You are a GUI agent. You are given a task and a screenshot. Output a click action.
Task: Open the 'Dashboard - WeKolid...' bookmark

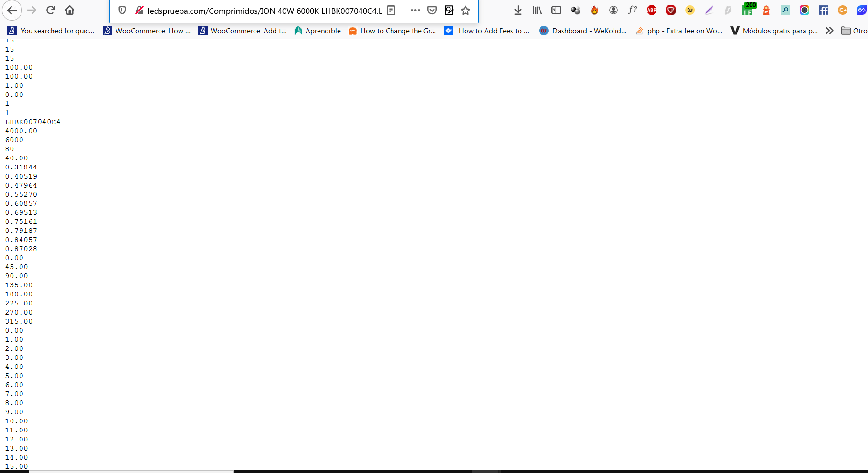pos(582,31)
